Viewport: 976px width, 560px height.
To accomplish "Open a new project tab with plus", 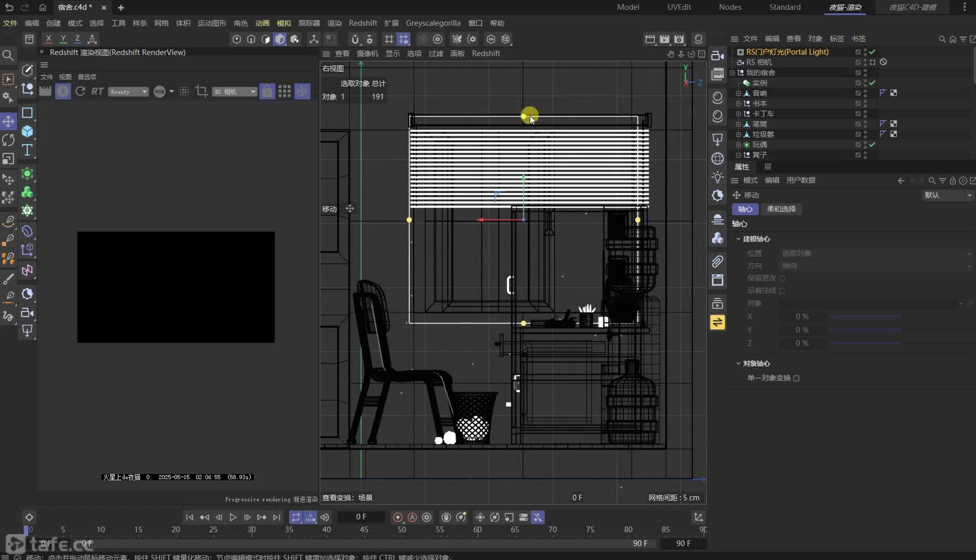I will coord(121,7).
